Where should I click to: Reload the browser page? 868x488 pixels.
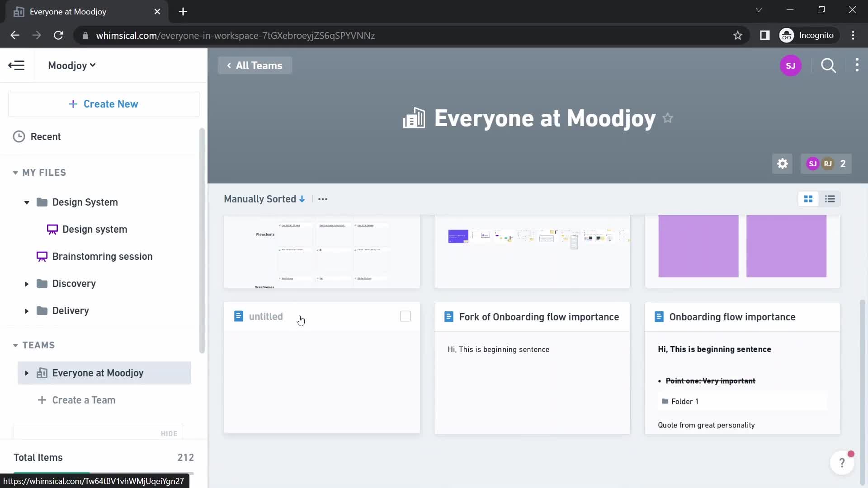pyautogui.click(x=58, y=35)
